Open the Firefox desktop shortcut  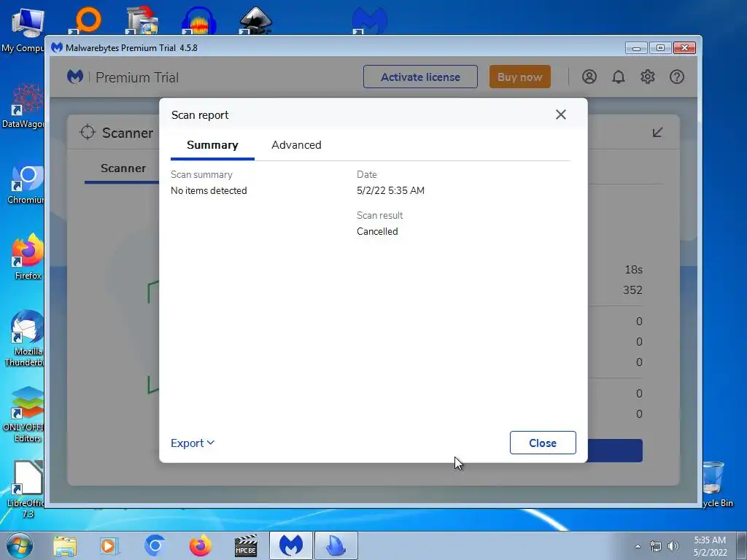pos(28,256)
